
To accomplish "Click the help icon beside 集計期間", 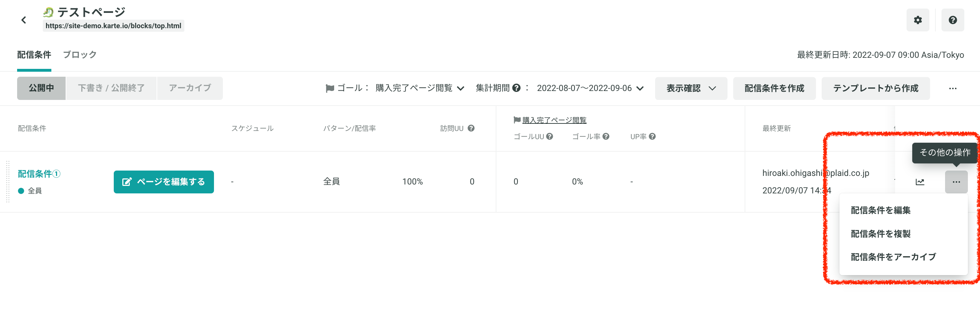I will tap(516, 88).
